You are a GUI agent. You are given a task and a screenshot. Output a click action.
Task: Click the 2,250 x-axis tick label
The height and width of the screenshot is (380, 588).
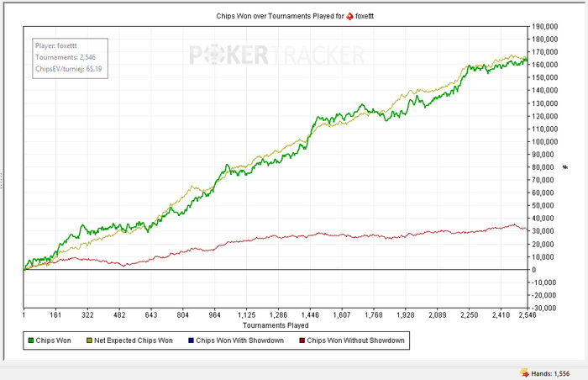click(469, 315)
